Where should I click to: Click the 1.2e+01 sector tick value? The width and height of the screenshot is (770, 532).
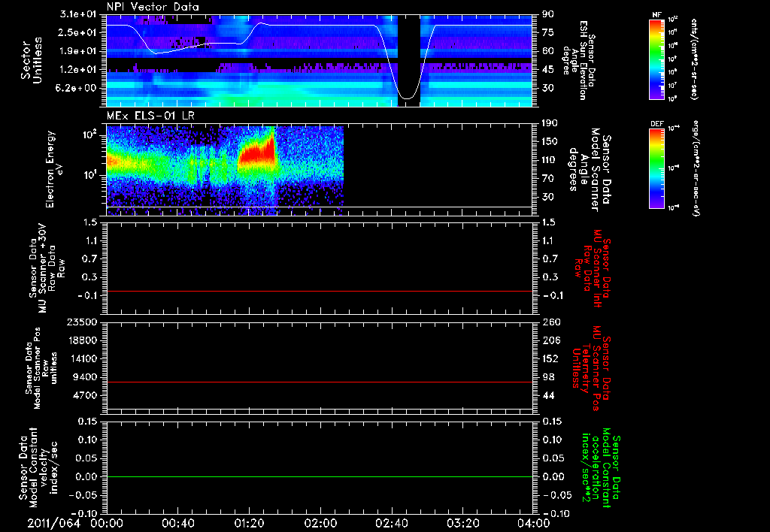[x=78, y=70]
